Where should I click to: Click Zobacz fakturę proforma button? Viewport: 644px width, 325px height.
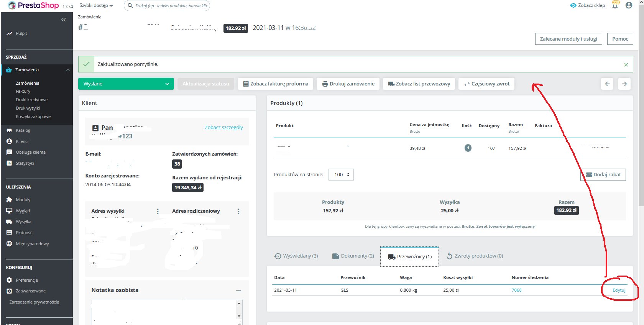(276, 84)
